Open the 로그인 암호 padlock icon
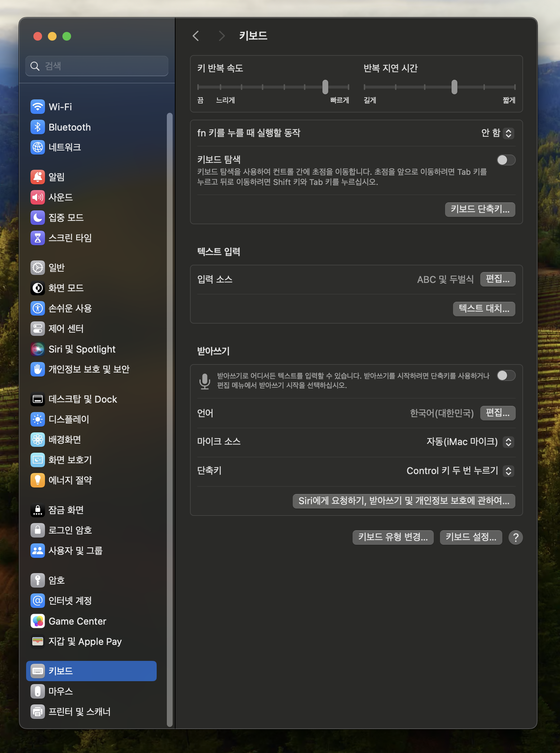The image size is (560, 753). click(38, 530)
